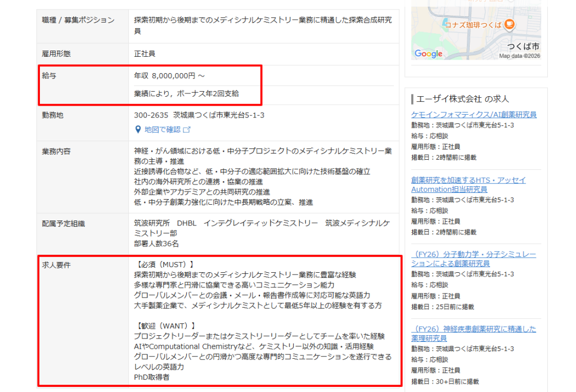Click the 業績により，ボーナス年2回支給 text
576x392 pixels.
click(186, 94)
